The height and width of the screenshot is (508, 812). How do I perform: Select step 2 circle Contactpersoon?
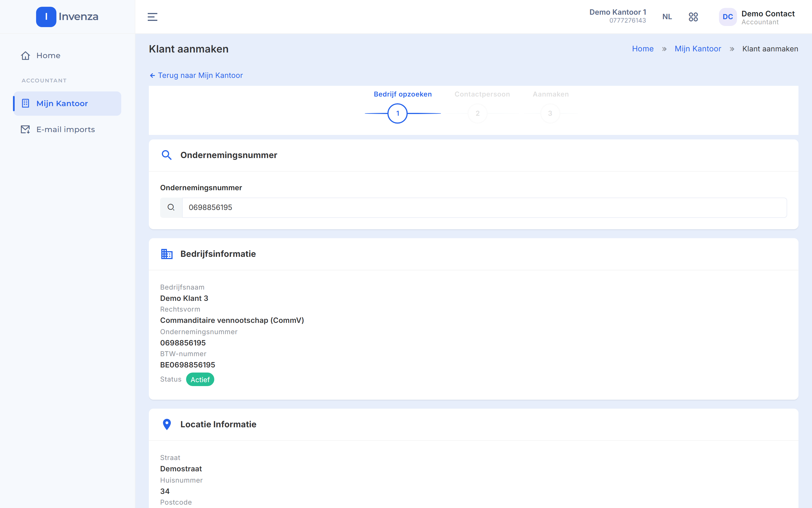pyautogui.click(x=477, y=113)
